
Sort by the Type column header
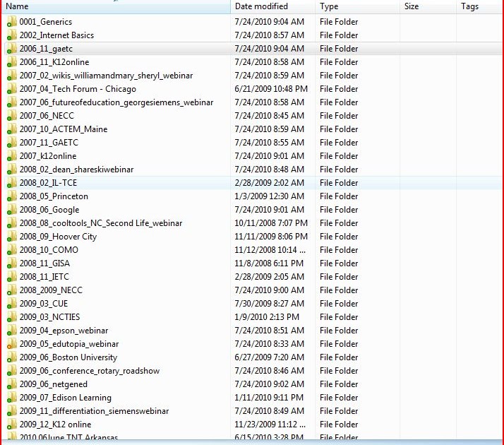(357, 6)
